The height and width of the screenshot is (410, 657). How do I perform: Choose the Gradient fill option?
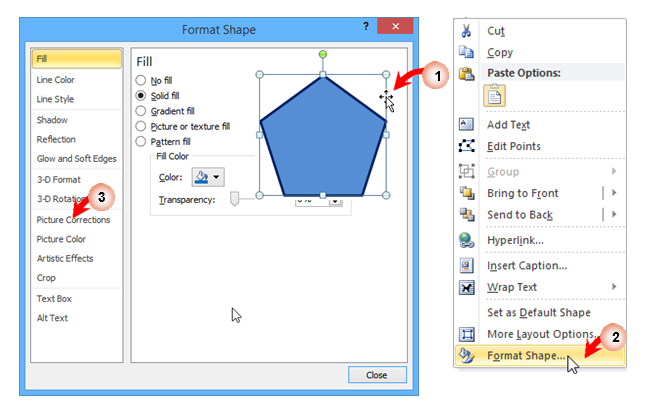(141, 111)
